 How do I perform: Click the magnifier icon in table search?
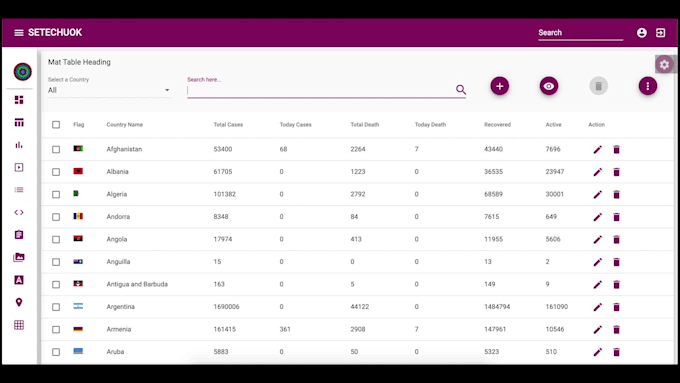(x=461, y=90)
